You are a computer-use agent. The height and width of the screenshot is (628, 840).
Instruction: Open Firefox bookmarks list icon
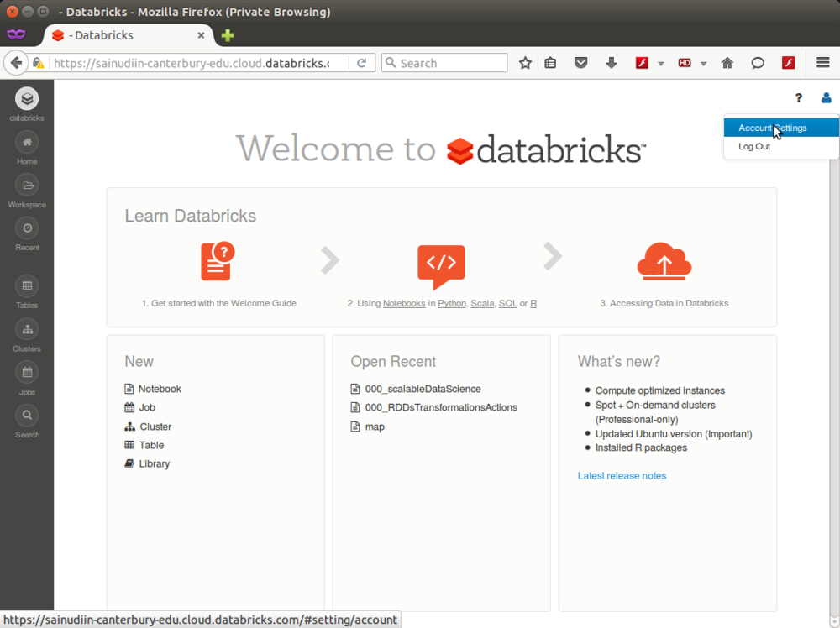click(550, 63)
